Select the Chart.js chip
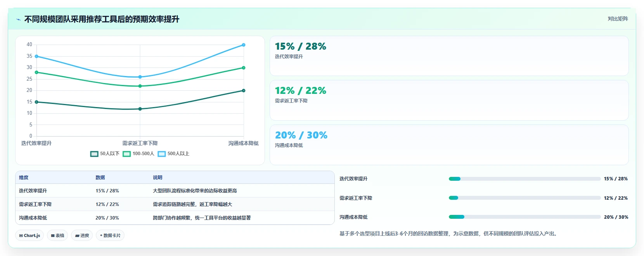644x256 pixels. 29,235
